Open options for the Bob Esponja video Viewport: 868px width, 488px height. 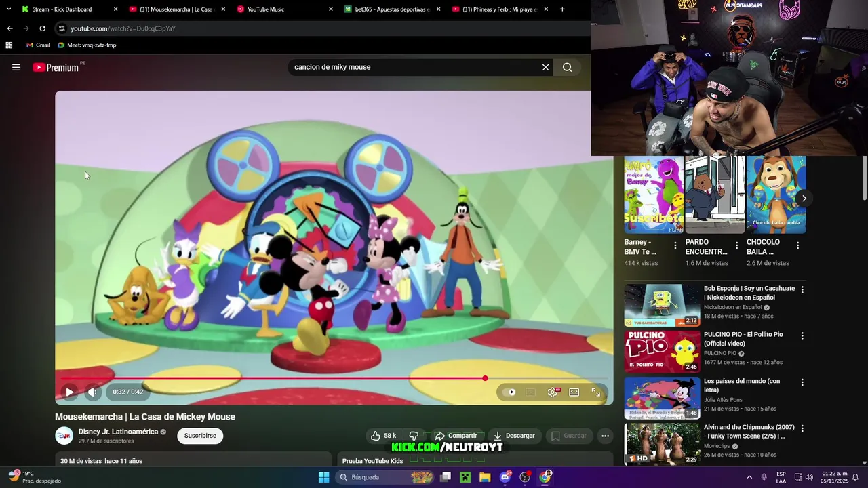pos(802,289)
